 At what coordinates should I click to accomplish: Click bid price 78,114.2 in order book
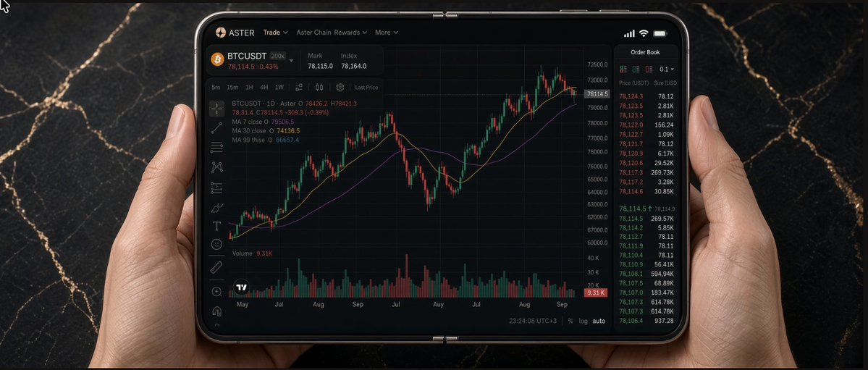click(x=631, y=227)
